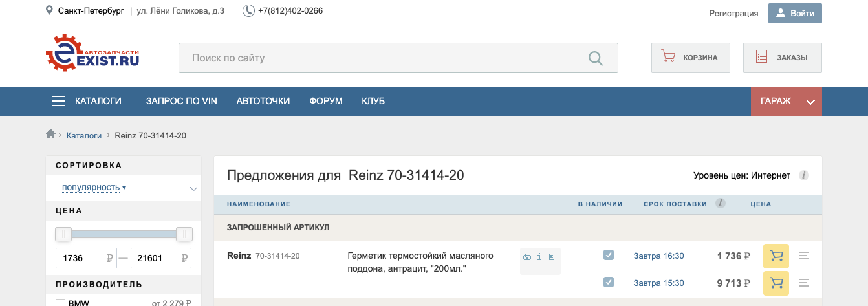
Task: Check the BMW manufacturer filter
Action: pos(61,303)
